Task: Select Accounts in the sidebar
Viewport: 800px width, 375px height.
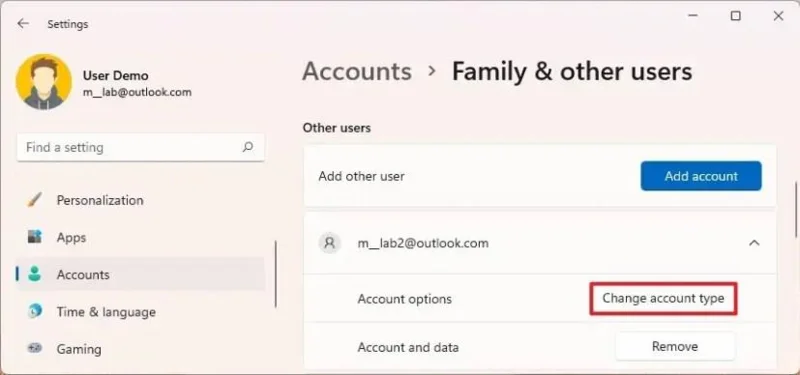Action: (140, 274)
